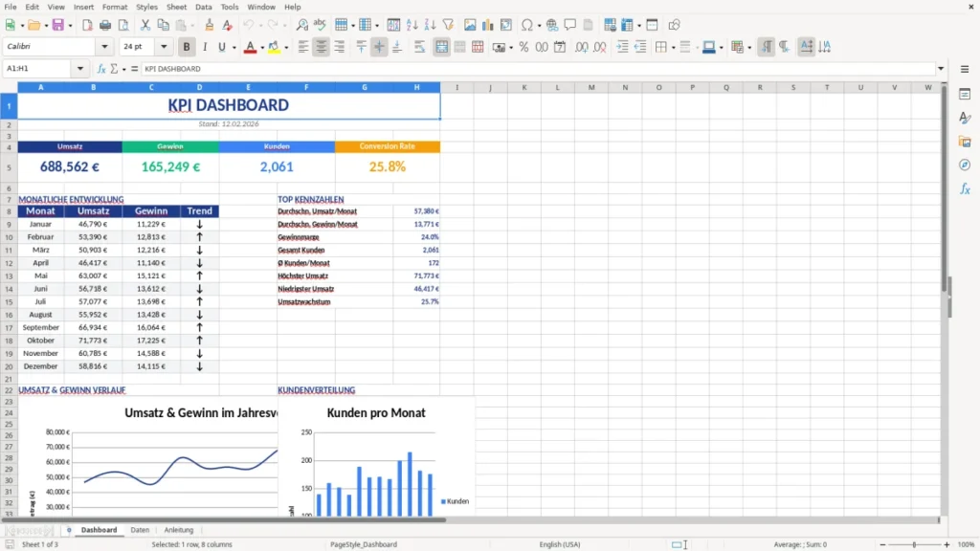Image resolution: width=980 pixels, height=551 pixels.
Task: Format the cell as percent
Action: pos(523,47)
